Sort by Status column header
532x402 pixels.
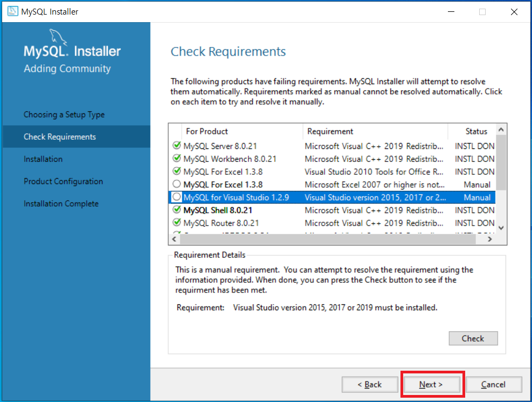(x=472, y=131)
